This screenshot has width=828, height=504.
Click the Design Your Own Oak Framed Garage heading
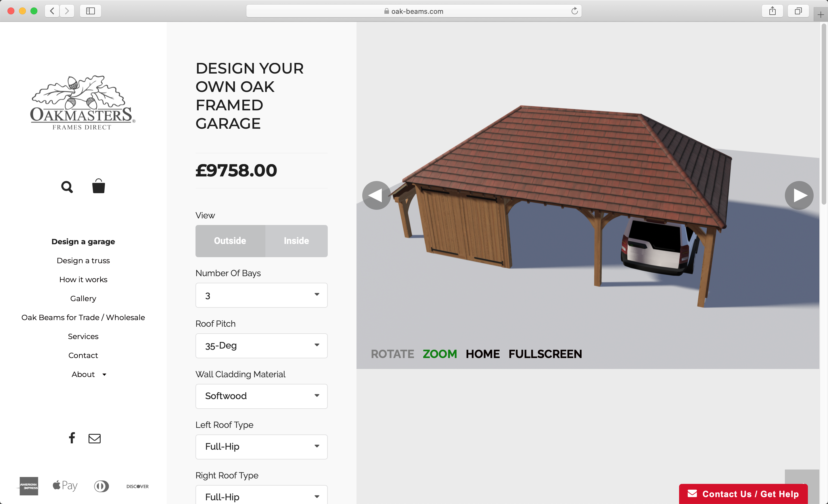(250, 96)
